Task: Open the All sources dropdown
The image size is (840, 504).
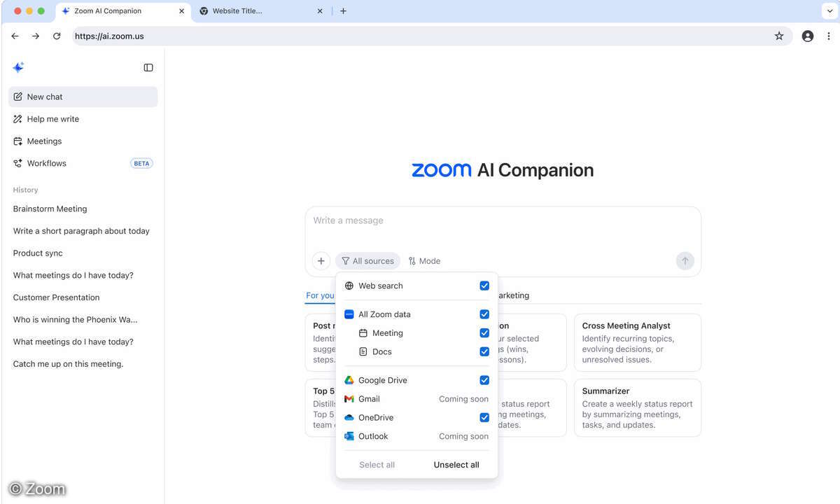Action: 367,260
